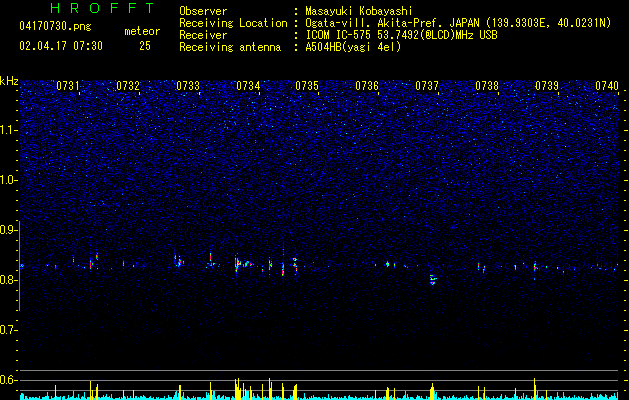Click the Receiving antenna label
This screenshot has height=400, width=629.
click(230, 47)
